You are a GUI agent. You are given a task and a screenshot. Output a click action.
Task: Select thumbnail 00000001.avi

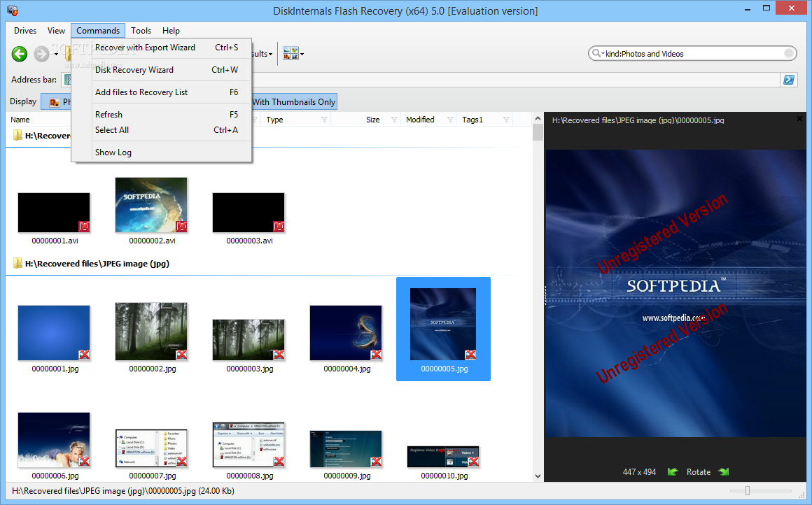pos(55,212)
